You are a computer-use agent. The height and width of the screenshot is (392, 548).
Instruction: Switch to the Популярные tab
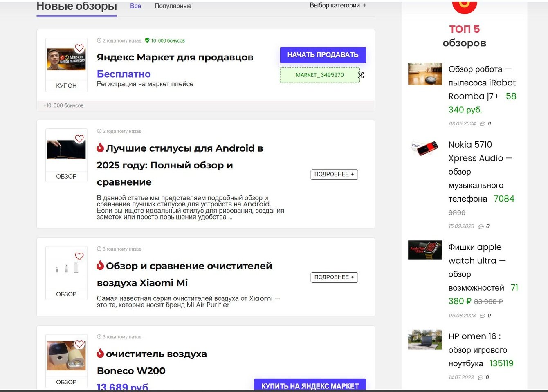pyautogui.click(x=173, y=6)
